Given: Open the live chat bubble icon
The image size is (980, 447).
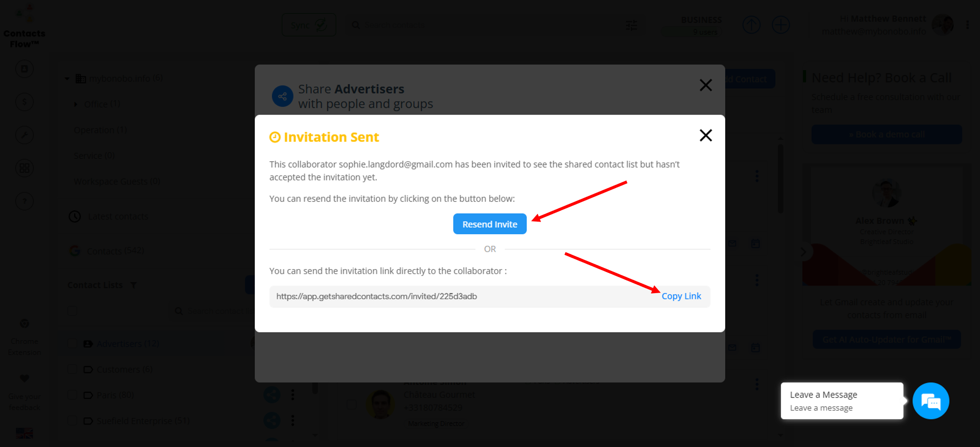Looking at the screenshot, I should pos(931,401).
